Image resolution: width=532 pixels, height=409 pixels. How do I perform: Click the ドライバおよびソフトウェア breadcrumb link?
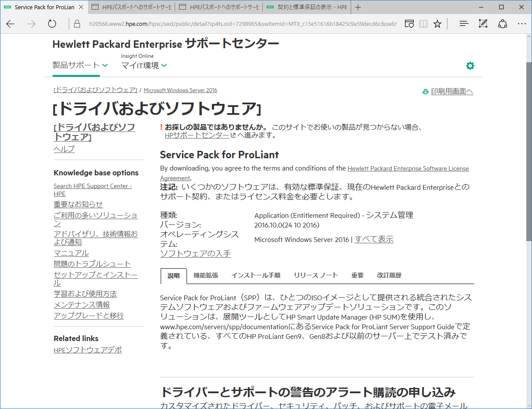click(x=95, y=90)
